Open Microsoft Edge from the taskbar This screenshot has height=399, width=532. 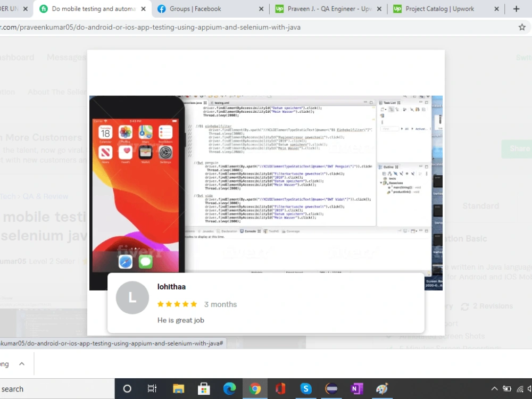[229, 389]
